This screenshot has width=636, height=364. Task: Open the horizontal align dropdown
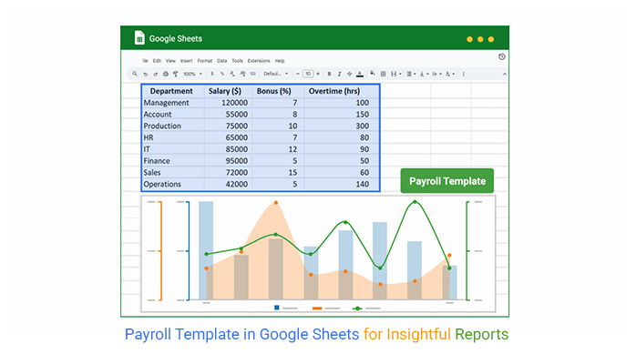(411, 74)
